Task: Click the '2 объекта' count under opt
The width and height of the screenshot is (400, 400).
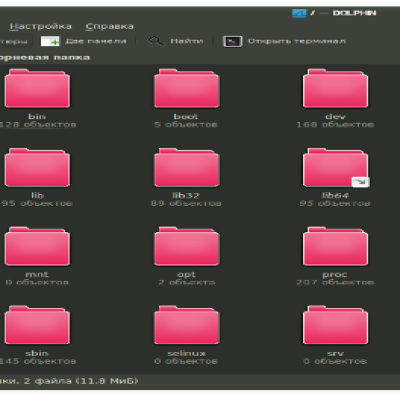Action: click(x=187, y=282)
